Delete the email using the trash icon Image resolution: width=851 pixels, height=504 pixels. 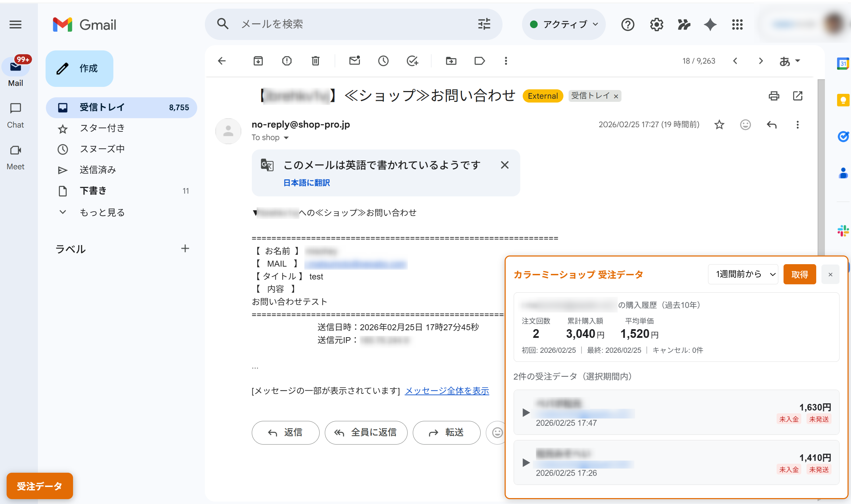click(315, 61)
